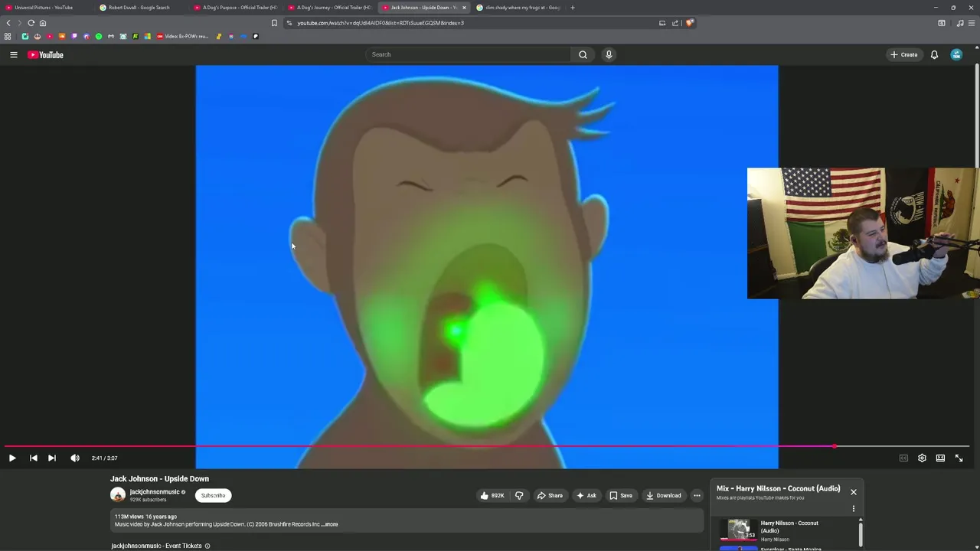This screenshot has width=980, height=551.
Task: Mute the video volume
Action: pyautogui.click(x=74, y=458)
